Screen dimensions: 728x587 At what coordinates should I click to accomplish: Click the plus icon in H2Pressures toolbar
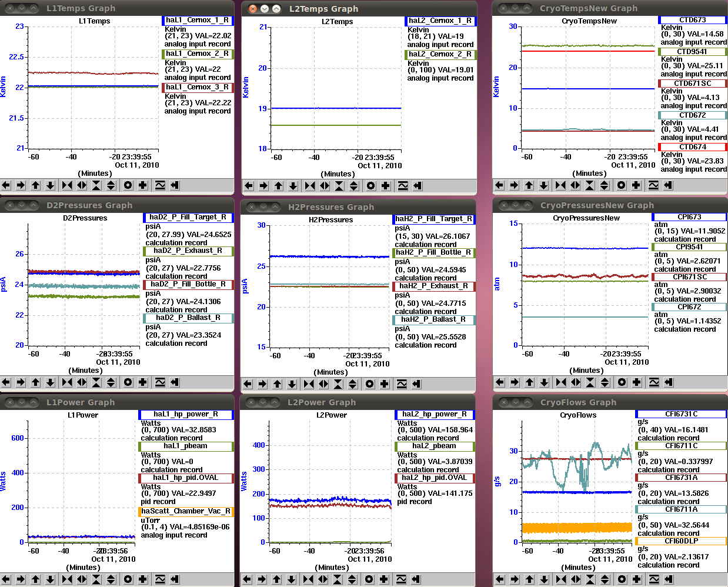tap(385, 384)
